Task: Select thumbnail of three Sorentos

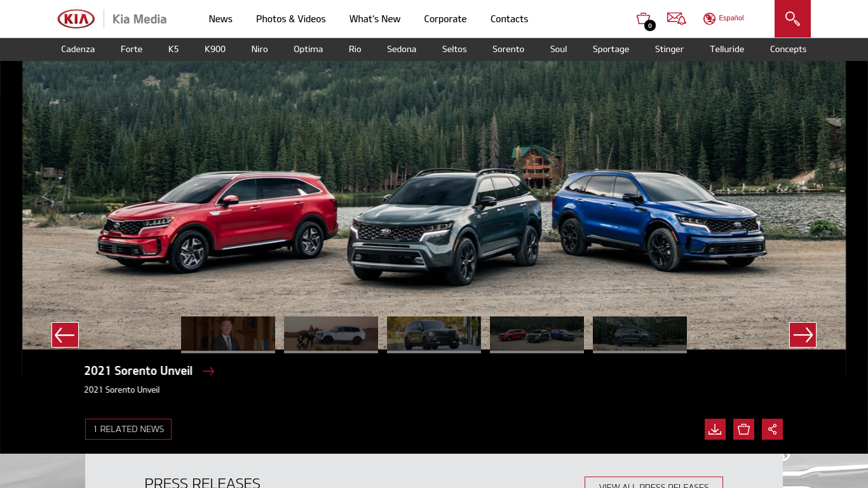Action: point(537,334)
